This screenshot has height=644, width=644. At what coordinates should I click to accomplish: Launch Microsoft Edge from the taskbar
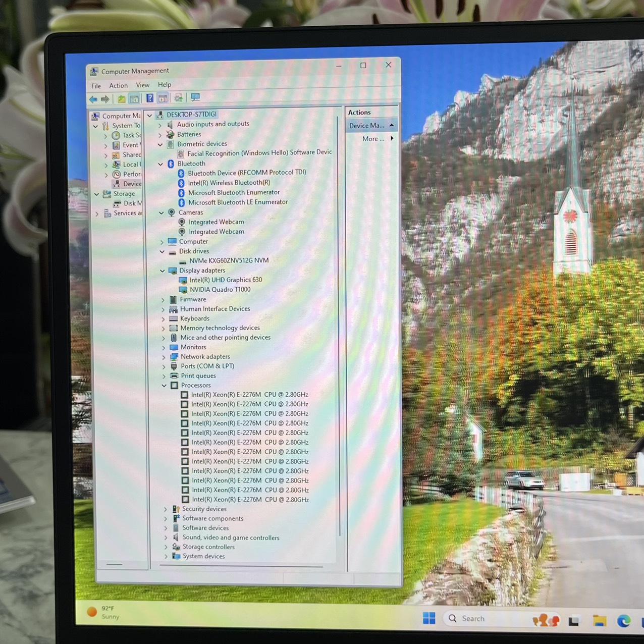pos(624,621)
